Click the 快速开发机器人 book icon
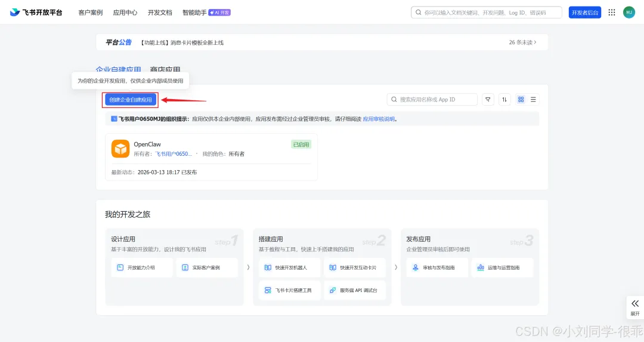Image resolution: width=644 pixels, height=342 pixels. (x=268, y=267)
